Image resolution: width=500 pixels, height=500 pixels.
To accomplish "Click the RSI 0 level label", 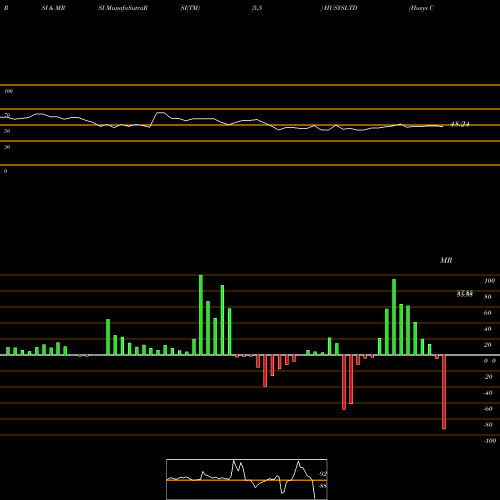I will point(5,171).
